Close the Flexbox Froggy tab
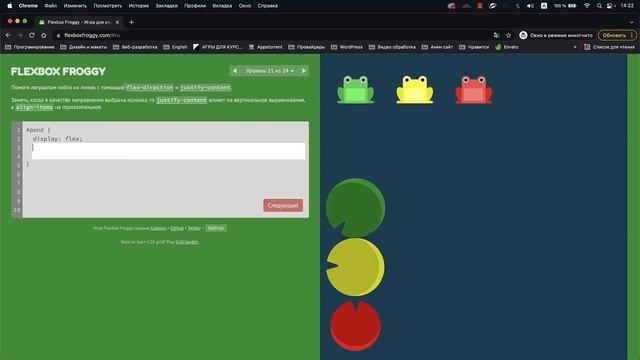The width and height of the screenshot is (640, 360). [118, 22]
